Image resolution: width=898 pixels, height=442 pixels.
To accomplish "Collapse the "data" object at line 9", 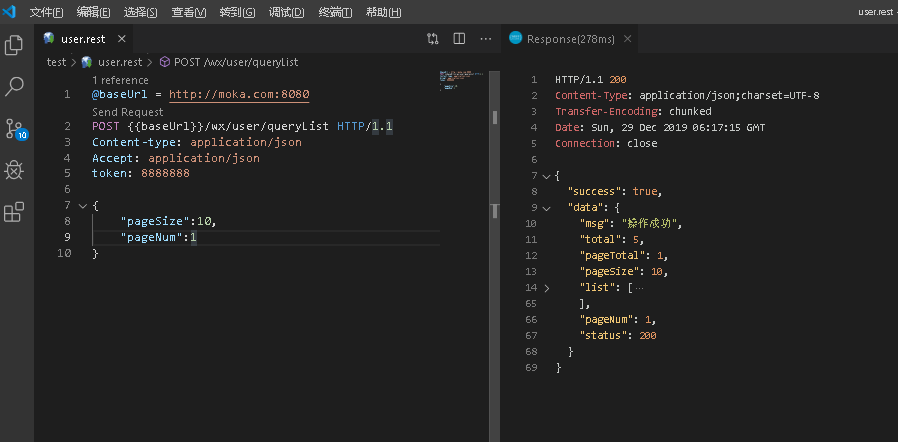I will [x=546, y=208].
